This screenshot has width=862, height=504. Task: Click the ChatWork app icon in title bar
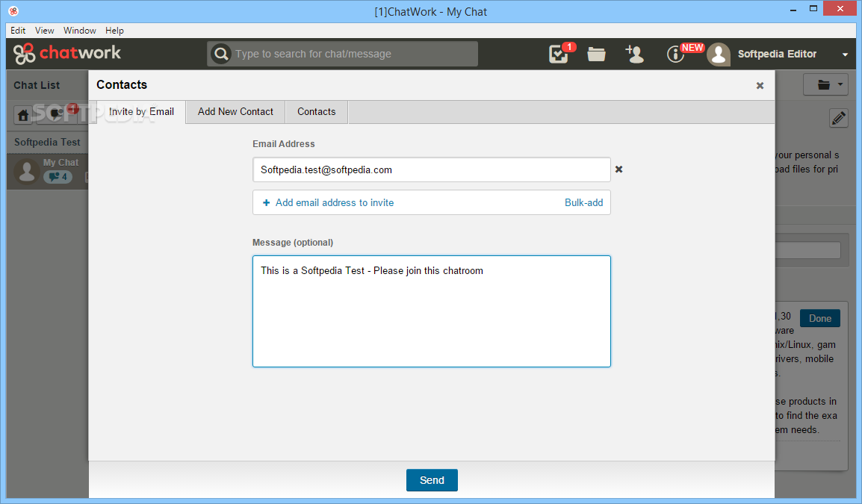coord(13,11)
